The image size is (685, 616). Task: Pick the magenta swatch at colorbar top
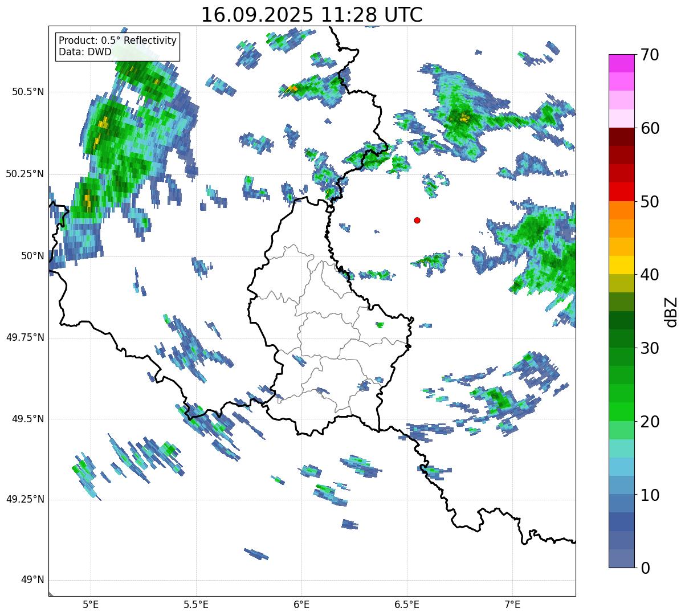[622, 63]
